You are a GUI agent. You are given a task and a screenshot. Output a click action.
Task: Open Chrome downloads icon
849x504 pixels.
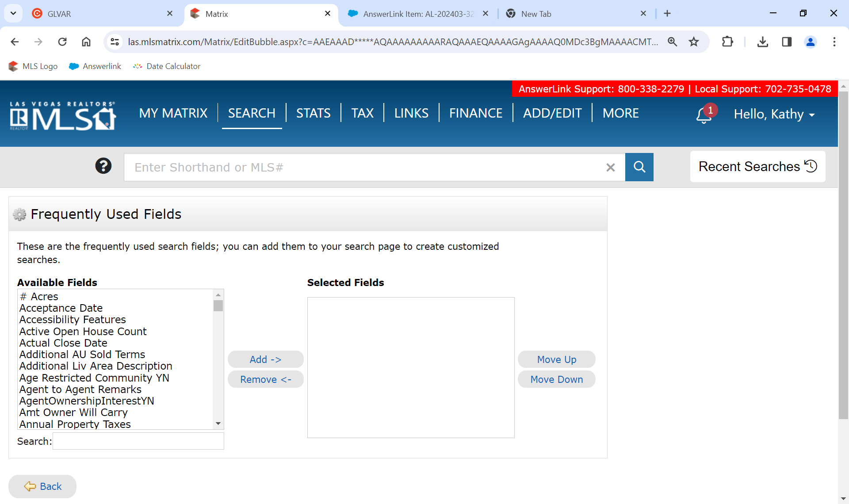tap(762, 42)
